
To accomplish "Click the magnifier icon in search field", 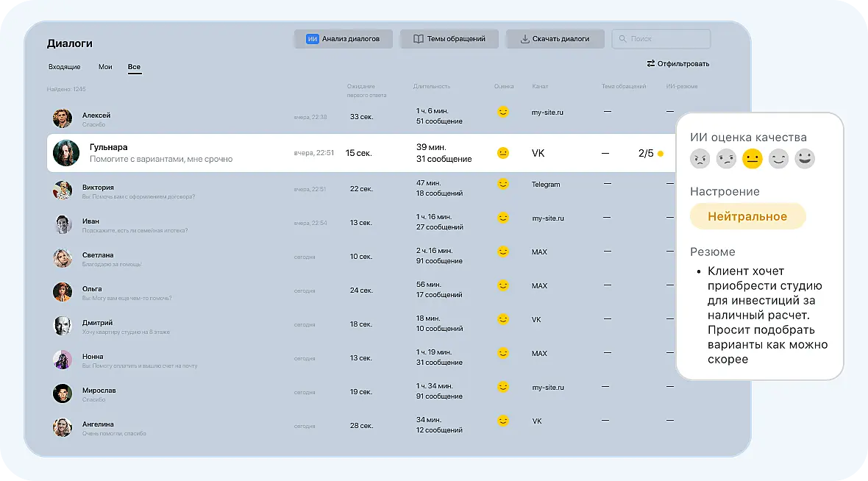I will (623, 39).
